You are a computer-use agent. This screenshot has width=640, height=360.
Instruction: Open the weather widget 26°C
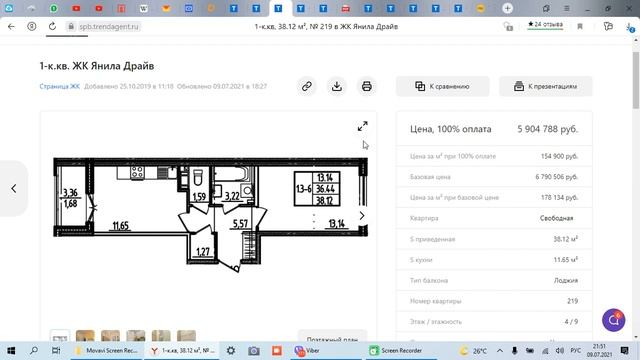point(473,351)
